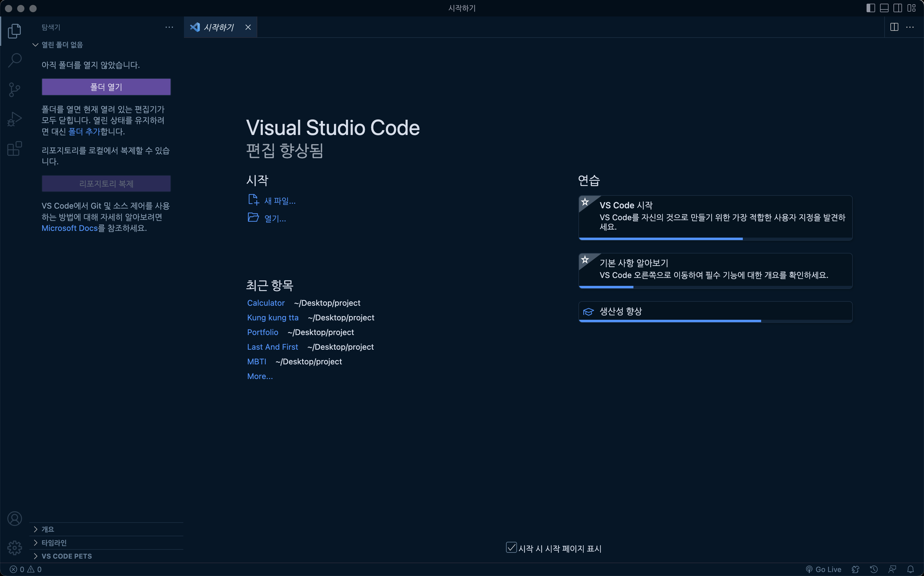Click warnings count icon in status bar

[31, 569]
